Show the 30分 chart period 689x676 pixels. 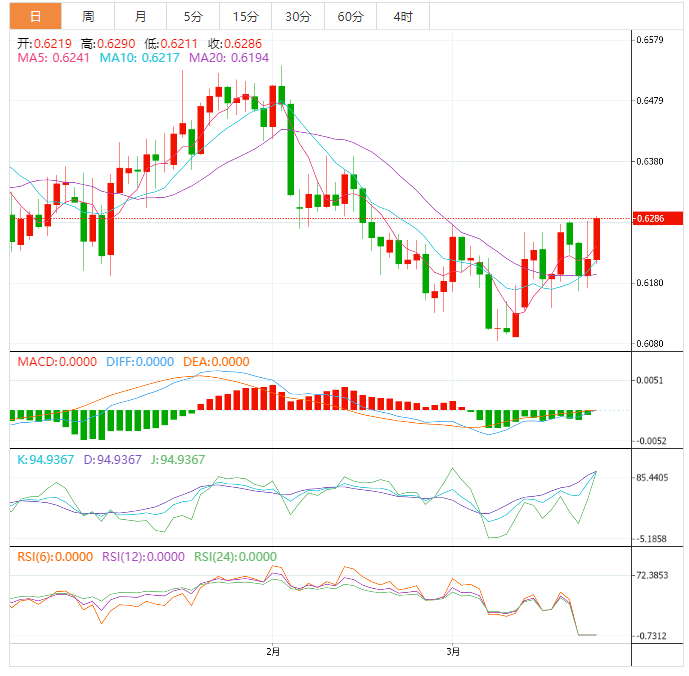[x=297, y=16]
